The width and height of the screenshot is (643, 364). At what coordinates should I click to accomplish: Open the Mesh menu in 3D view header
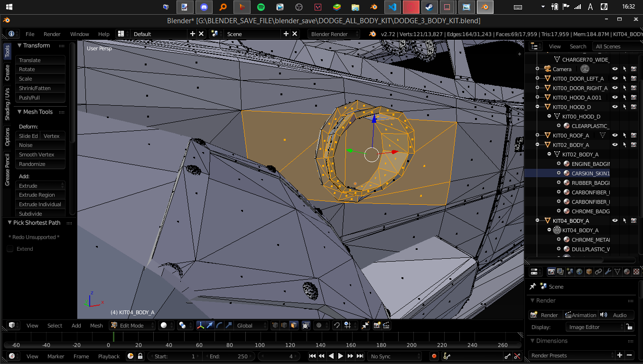96,326
